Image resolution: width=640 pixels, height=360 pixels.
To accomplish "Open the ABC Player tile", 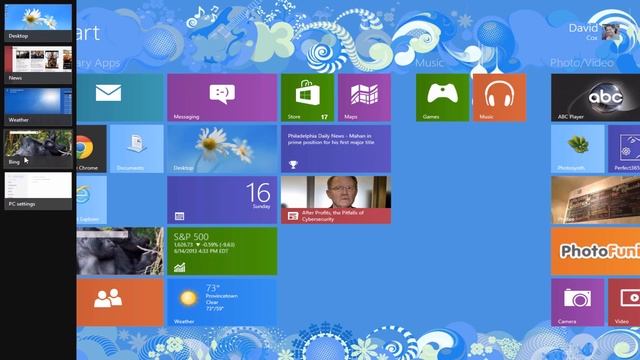I will pos(596,97).
